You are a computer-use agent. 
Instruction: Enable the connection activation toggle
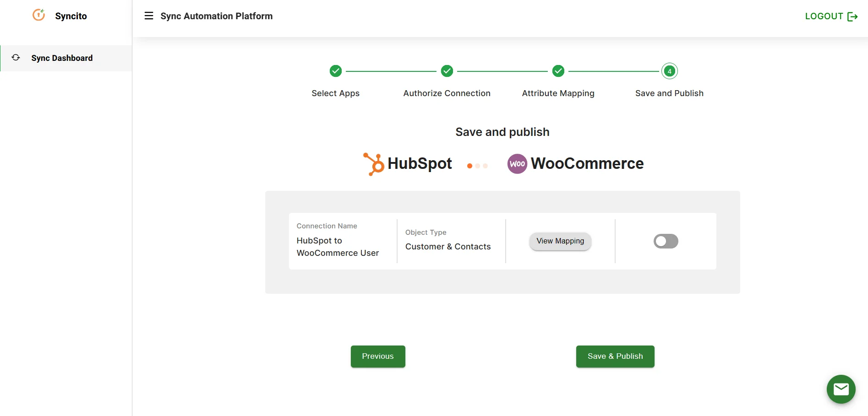[x=666, y=241]
